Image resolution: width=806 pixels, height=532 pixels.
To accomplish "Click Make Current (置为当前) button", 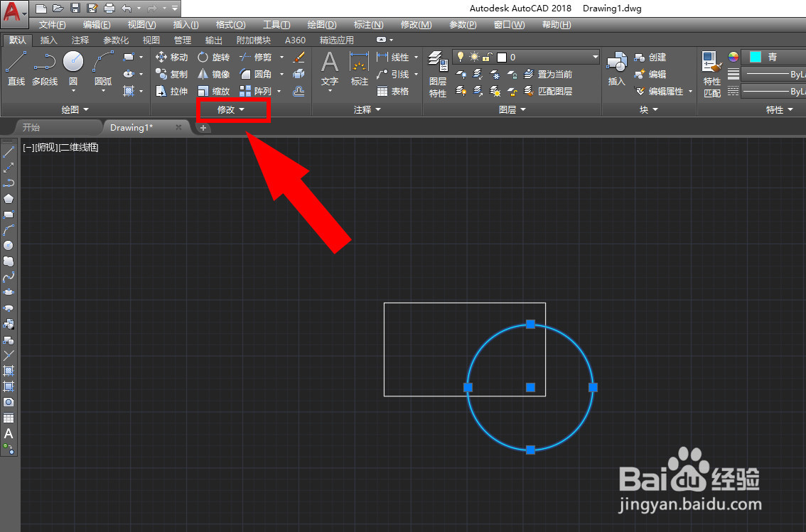I will pyautogui.click(x=548, y=74).
